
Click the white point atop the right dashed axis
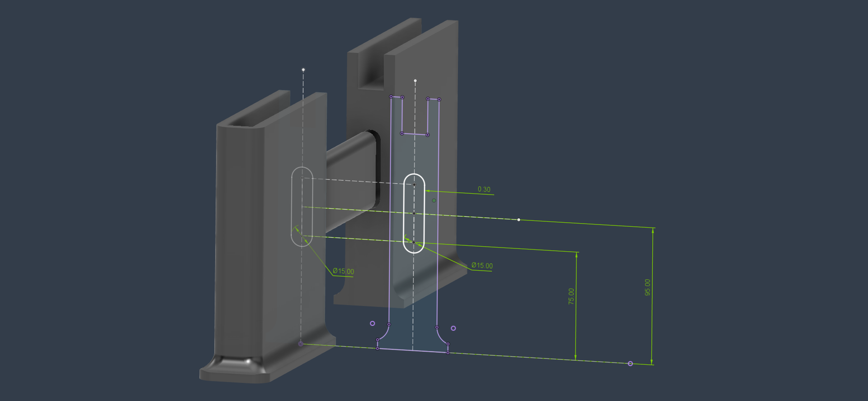coord(415,81)
